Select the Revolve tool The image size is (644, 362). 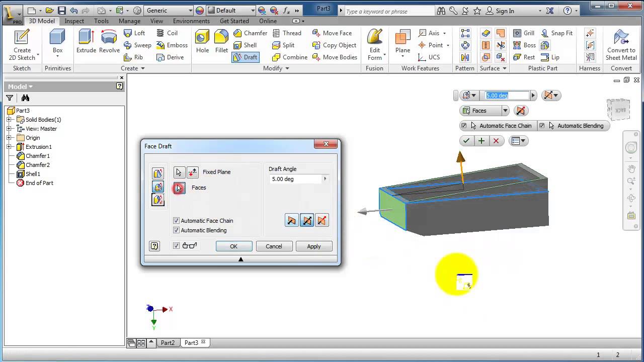coord(109,41)
